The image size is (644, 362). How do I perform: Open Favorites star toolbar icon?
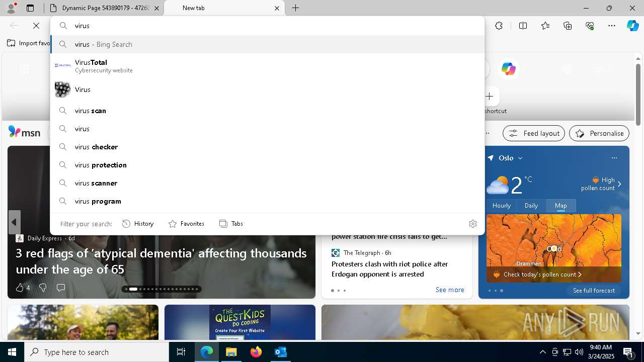(545, 26)
